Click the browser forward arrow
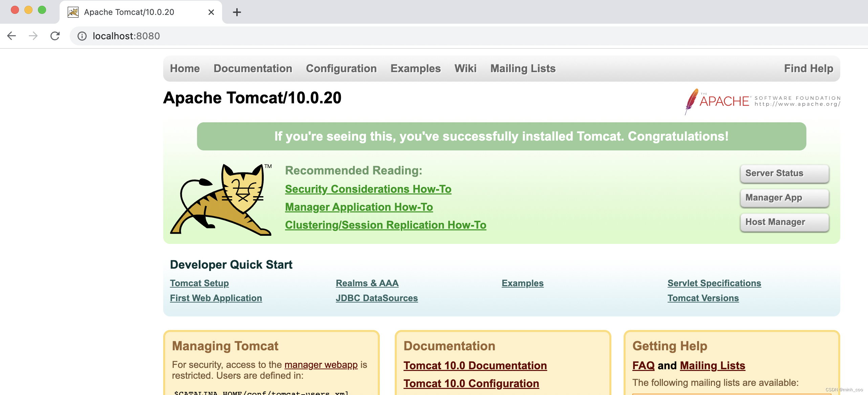This screenshot has height=395, width=868. tap(33, 36)
